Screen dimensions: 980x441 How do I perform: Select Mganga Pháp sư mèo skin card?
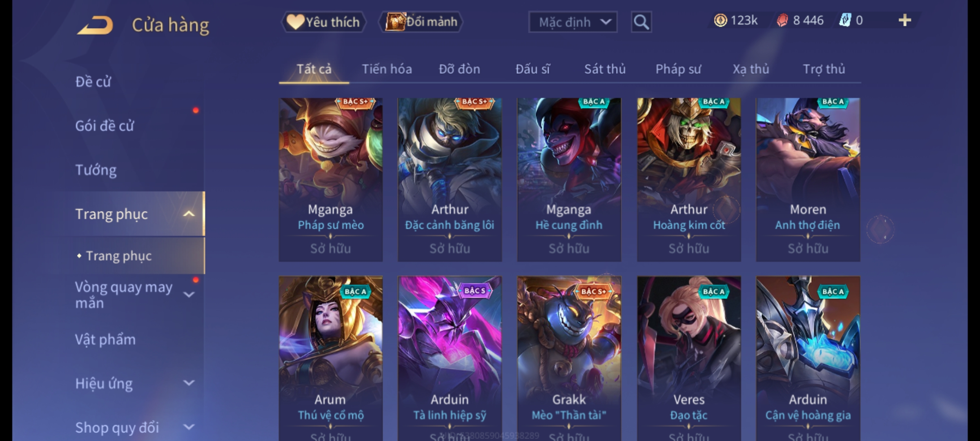point(331,180)
